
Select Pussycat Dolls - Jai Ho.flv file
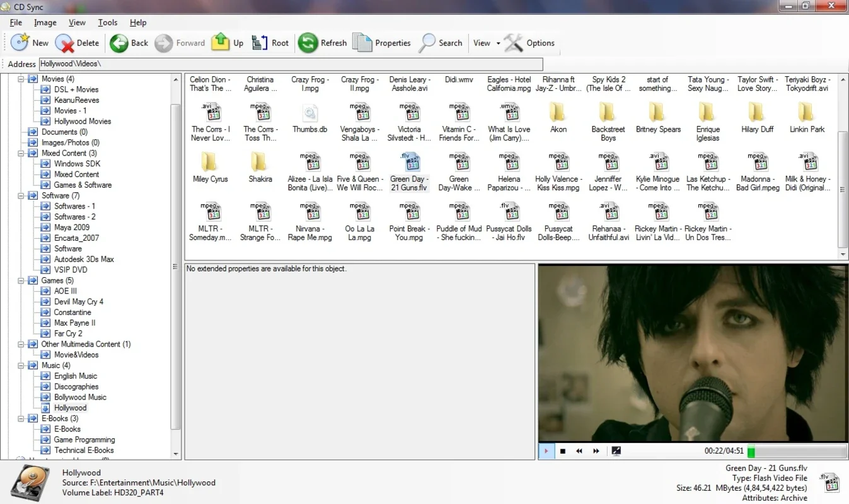coord(509,222)
